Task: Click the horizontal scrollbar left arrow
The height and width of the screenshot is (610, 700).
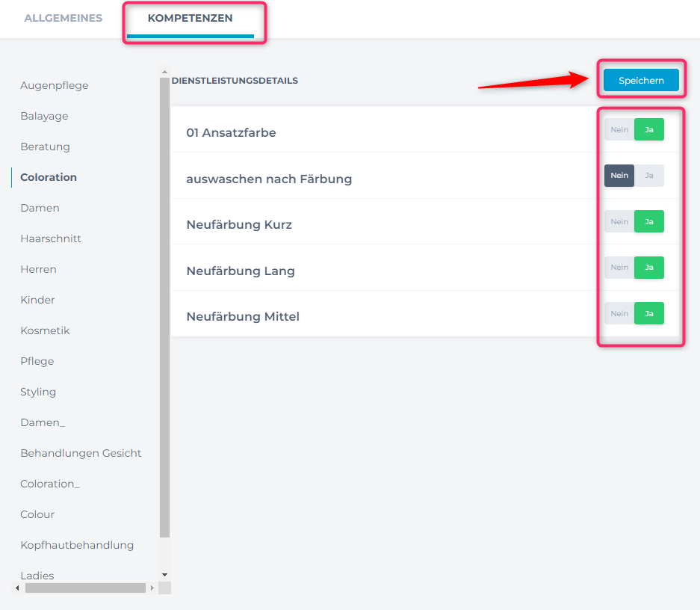Action: coord(18,588)
